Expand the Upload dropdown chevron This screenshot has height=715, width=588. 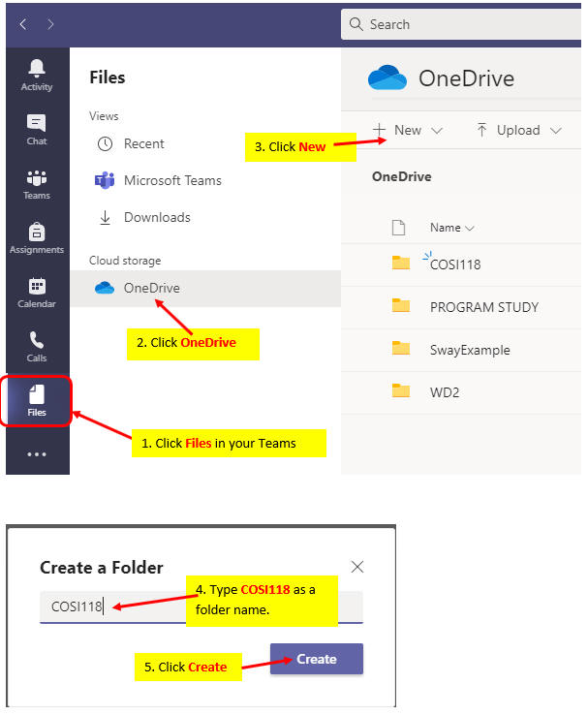tap(556, 131)
